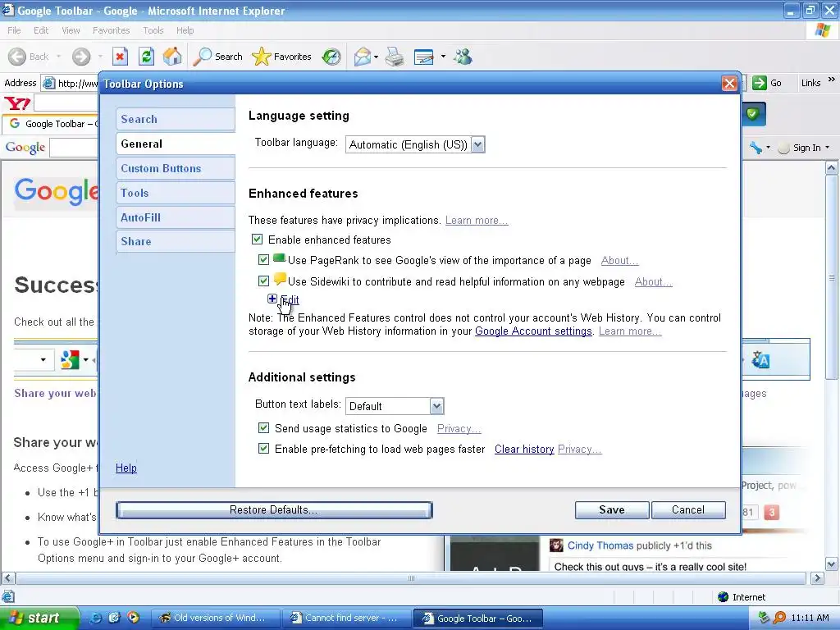Screen dimensions: 840x630
Task: Click the PageRank About link
Action: click(619, 260)
